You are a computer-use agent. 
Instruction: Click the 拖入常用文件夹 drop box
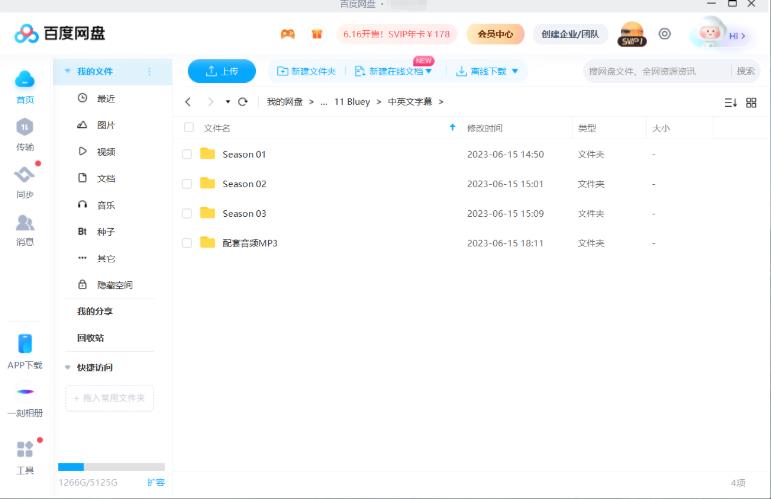tap(109, 398)
